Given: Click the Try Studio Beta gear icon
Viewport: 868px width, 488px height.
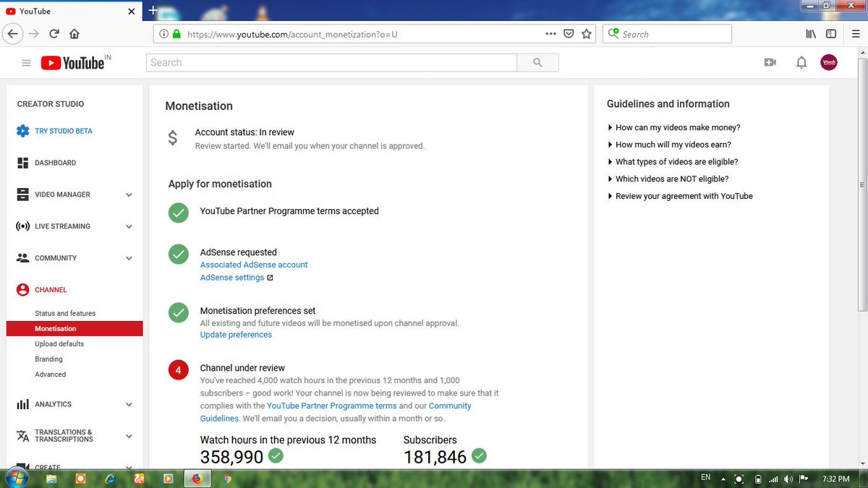Looking at the screenshot, I should (22, 131).
